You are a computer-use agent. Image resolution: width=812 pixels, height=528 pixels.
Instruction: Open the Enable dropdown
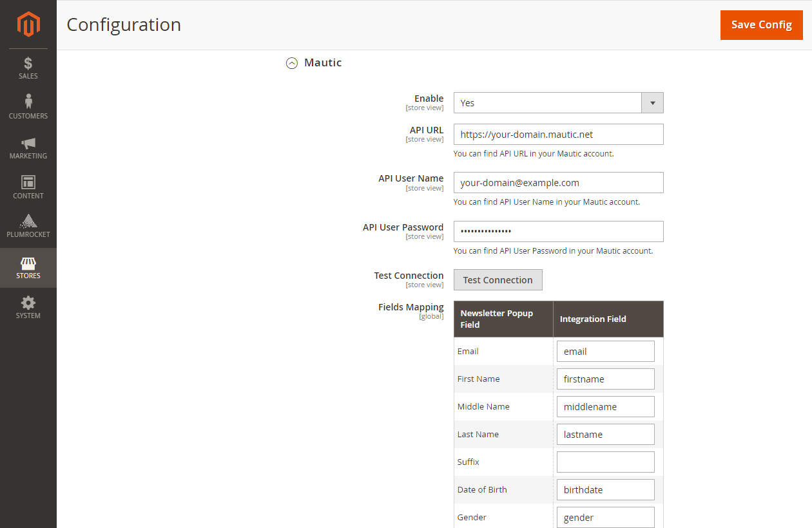pos(558,103)
